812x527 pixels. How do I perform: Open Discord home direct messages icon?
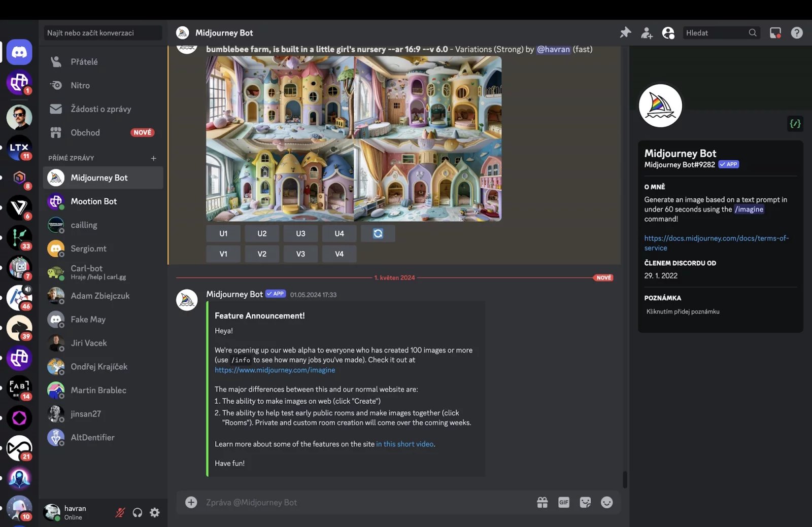coord(19,52)
